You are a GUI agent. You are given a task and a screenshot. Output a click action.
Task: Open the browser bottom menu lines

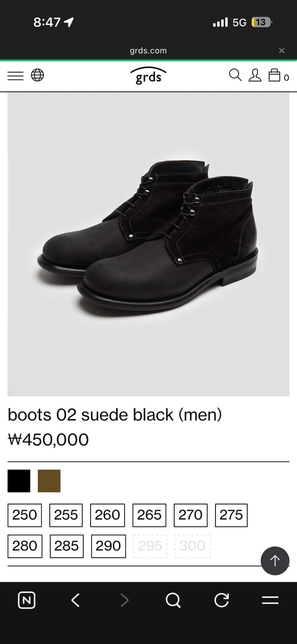click(270, 600)
